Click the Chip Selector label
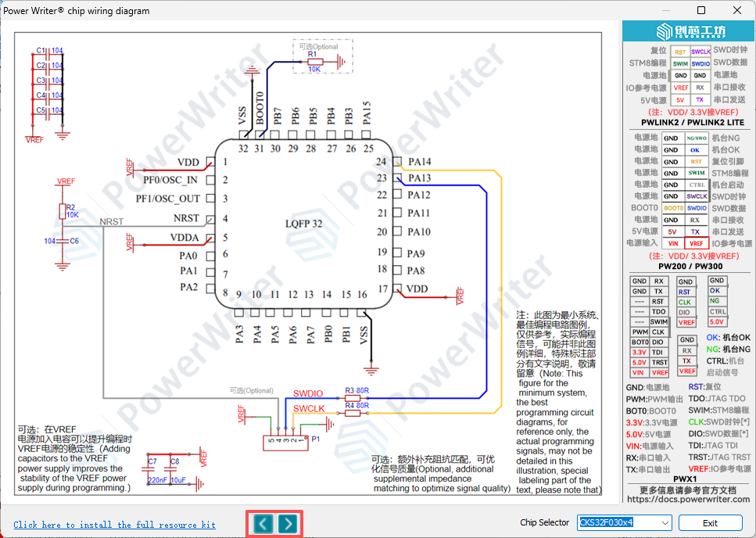Image resolution: width=756 pixels, height=538 pixels. point(544,522)
